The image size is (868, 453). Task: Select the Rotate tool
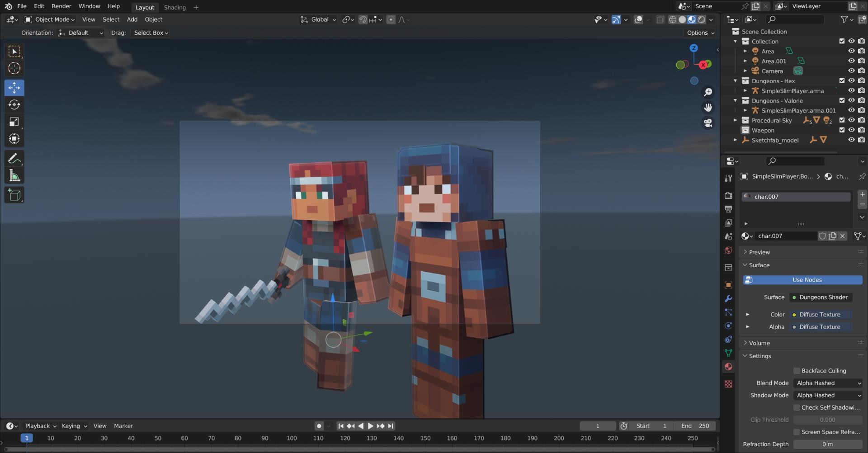click(x=14, y=104)
